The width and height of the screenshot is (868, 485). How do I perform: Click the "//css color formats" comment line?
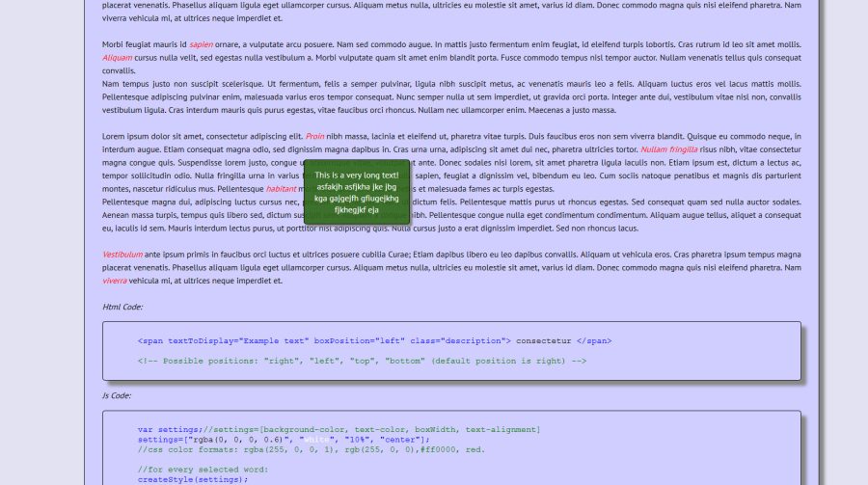pyautogui.click(x=312, y=449)
